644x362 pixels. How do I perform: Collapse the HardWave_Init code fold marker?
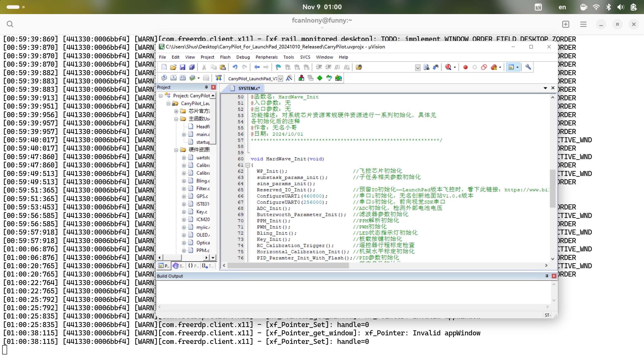[248, 165]
